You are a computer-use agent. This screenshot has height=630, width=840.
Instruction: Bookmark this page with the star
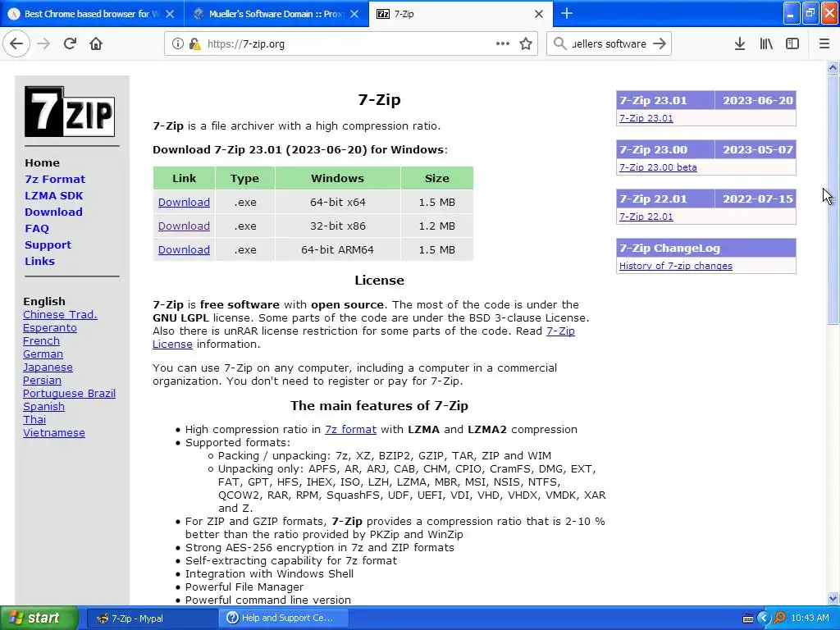tap(526, 44)
